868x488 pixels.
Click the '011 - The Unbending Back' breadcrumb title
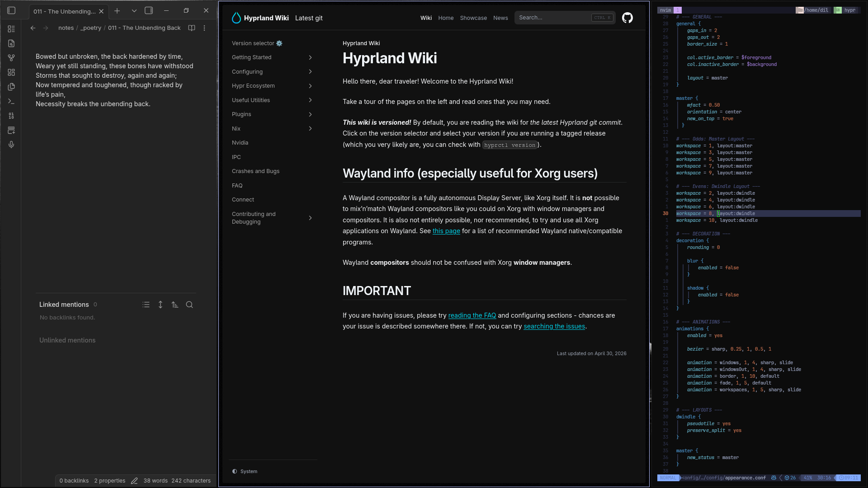coord(144,28)
